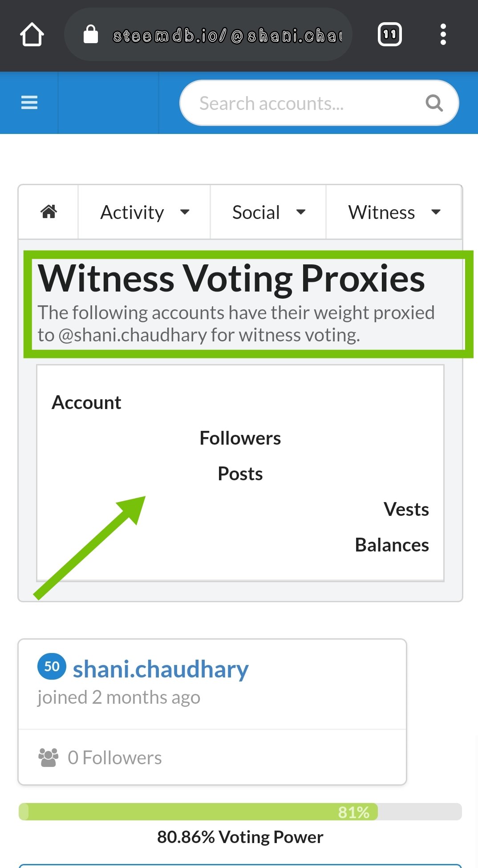Go to account home via house icon
The width and height of the screenshot is (478, 868).
pos(49,212)
